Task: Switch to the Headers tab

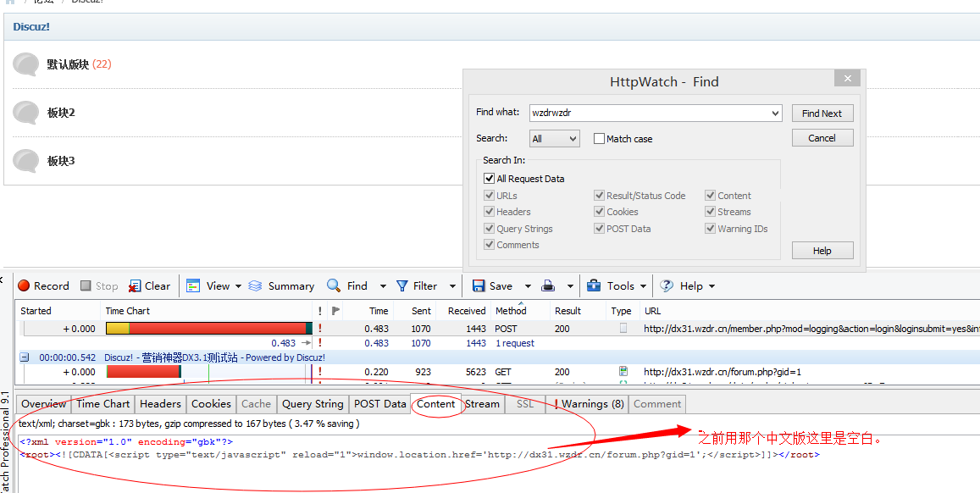Action: 160,404
